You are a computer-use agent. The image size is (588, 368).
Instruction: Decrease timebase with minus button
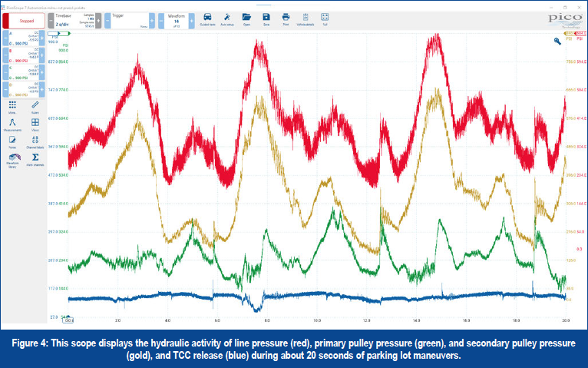51,21
